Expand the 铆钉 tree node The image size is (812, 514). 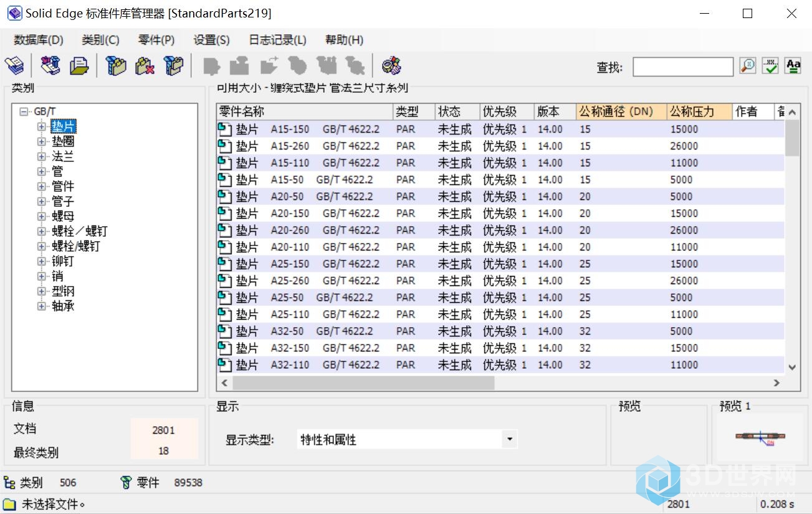[42, 261]
